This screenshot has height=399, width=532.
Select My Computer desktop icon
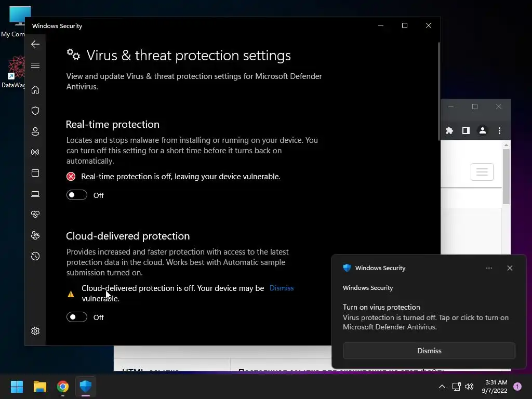13,21
